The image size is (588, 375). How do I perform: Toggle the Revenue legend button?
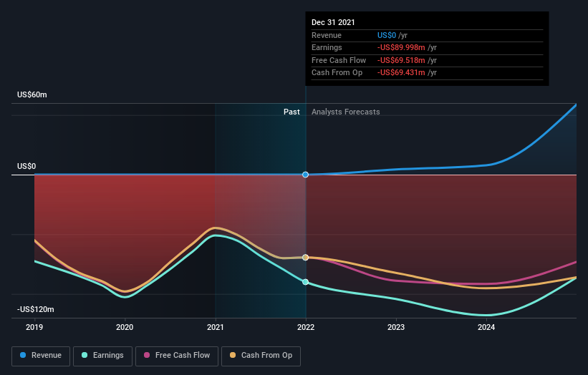[x=41, y=356]
